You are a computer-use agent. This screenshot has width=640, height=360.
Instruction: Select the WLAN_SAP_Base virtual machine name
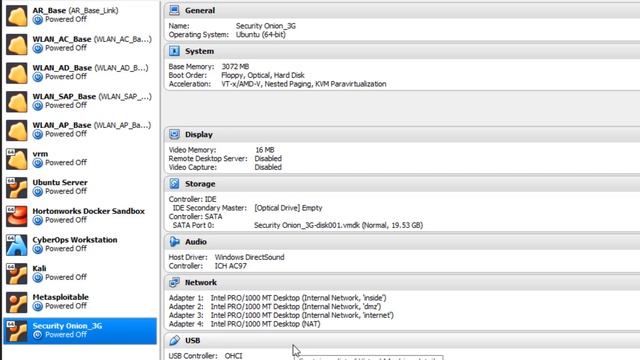point(64,97)
